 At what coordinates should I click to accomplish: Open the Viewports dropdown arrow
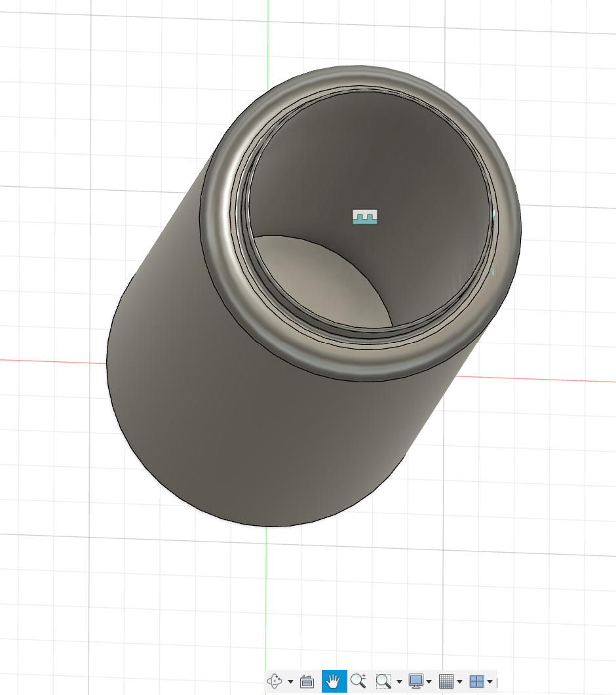490,682
